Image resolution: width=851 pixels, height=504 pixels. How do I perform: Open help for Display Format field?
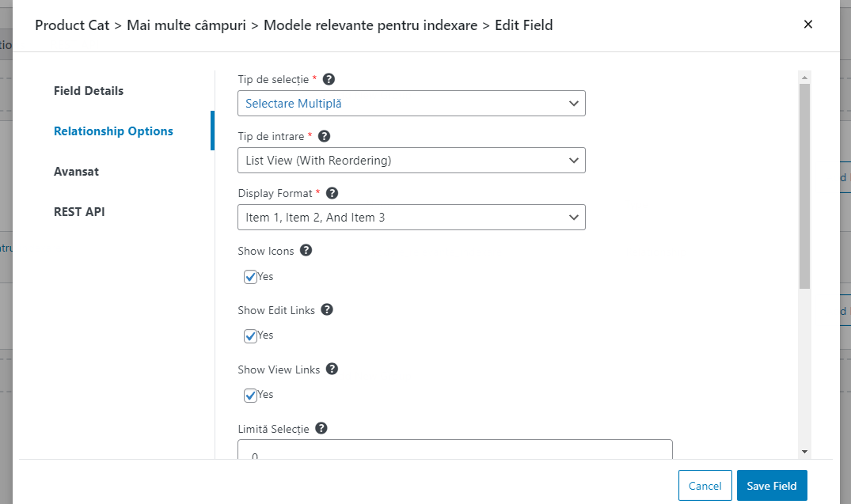pos(332,192)
